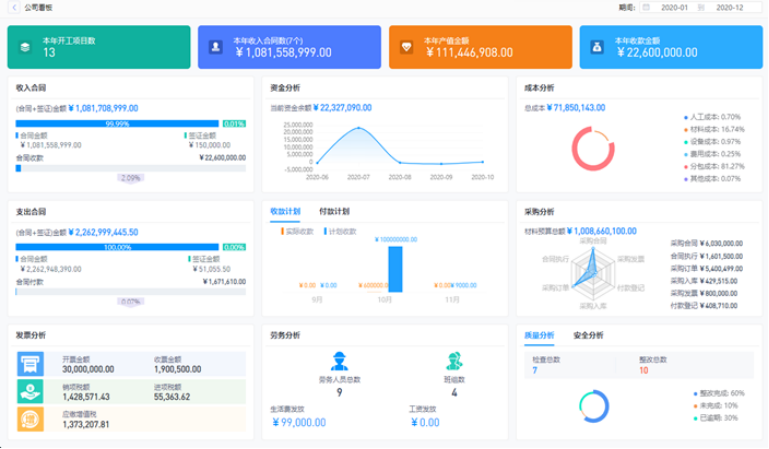
Task: Click the 本年开工项目数 card icon
Action: tap(24, 47)
